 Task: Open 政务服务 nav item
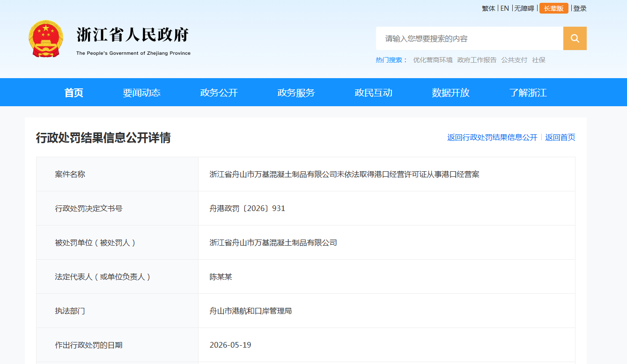[296, 93]
